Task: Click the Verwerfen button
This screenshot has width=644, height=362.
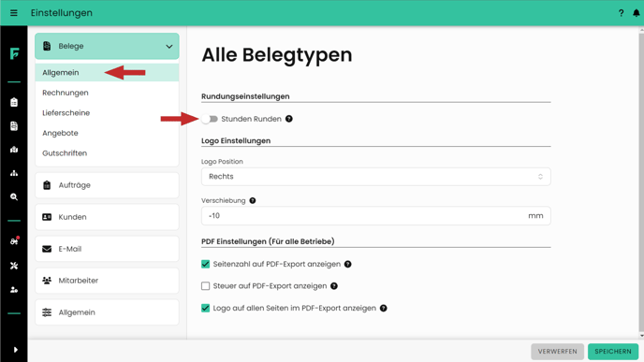Action: pos(557,352)
